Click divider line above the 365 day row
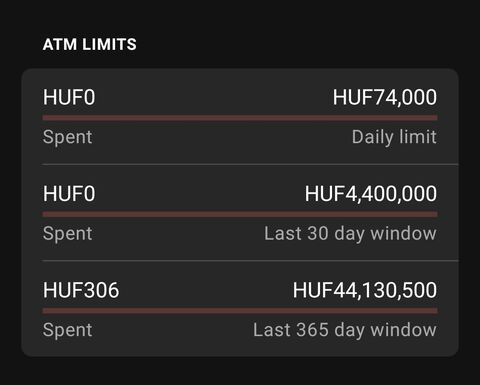 [250, 260]
